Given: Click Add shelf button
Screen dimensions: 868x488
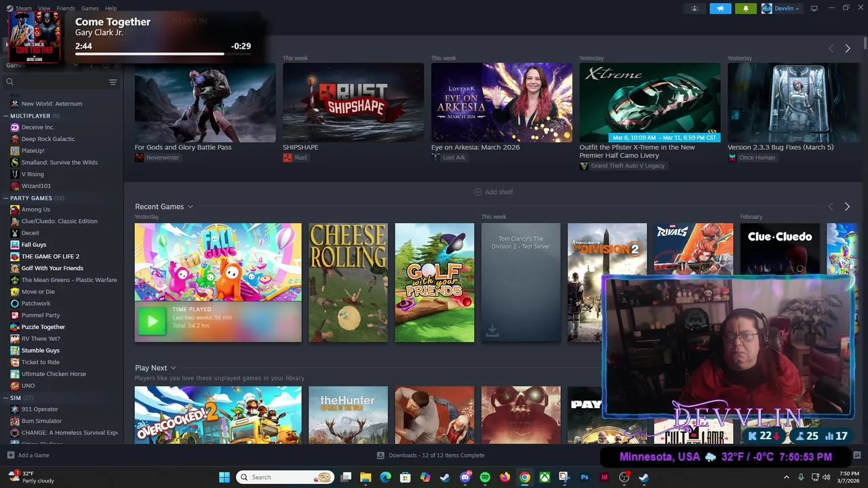Looking at the screenshot, I should pos(493,192).
